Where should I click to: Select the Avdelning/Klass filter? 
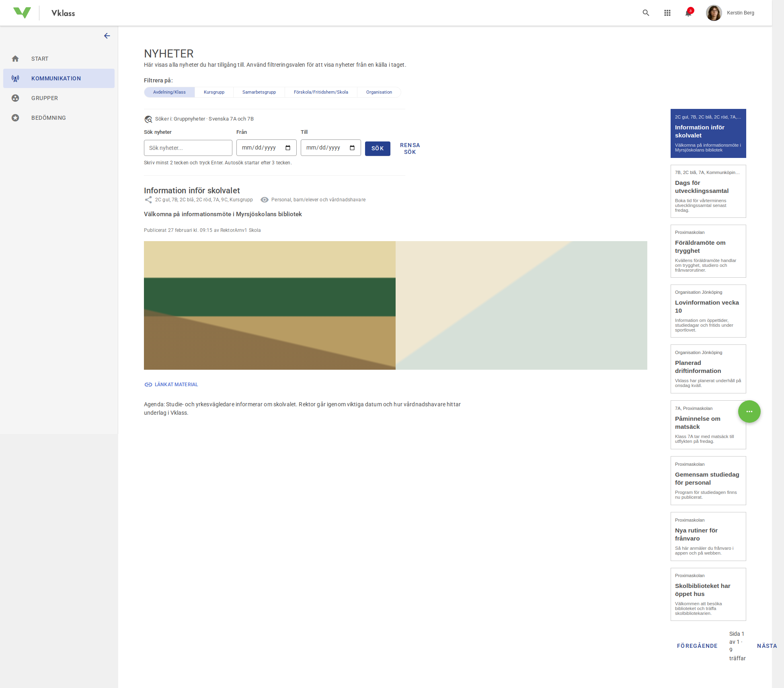pyautogui.click(x=169, y=92)
